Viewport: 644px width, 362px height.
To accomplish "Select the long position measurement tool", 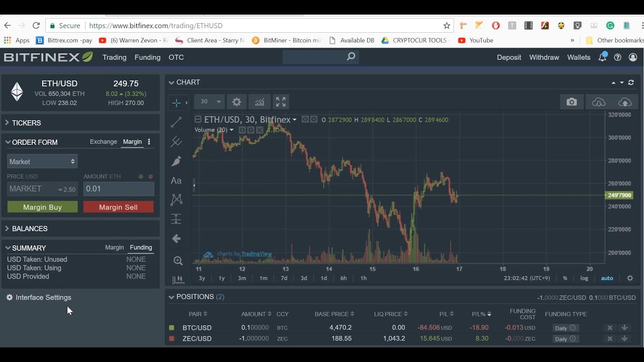I will tap(176, 219).
